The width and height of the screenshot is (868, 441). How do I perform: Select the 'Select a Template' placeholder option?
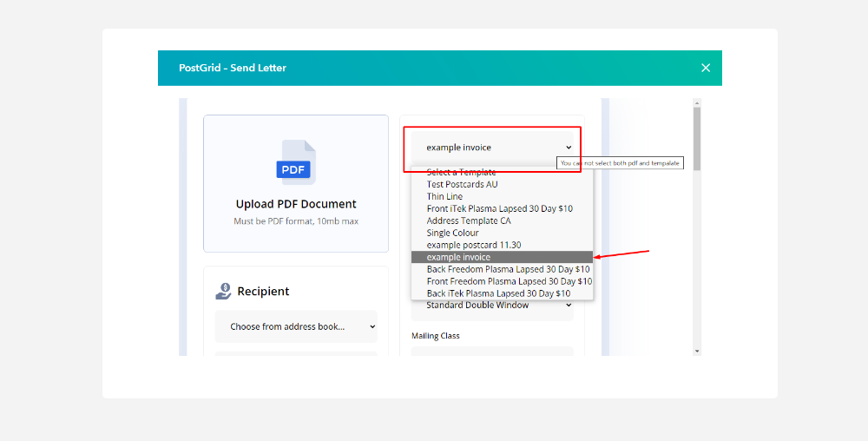461,172
